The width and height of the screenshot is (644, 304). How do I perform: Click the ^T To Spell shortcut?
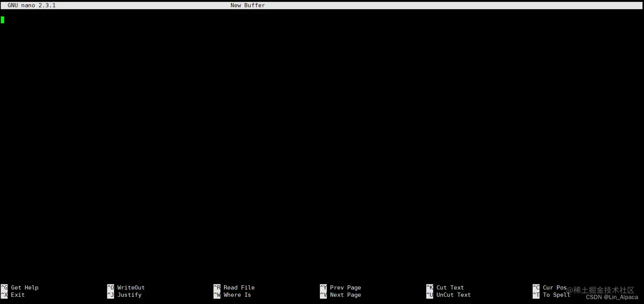552,295
